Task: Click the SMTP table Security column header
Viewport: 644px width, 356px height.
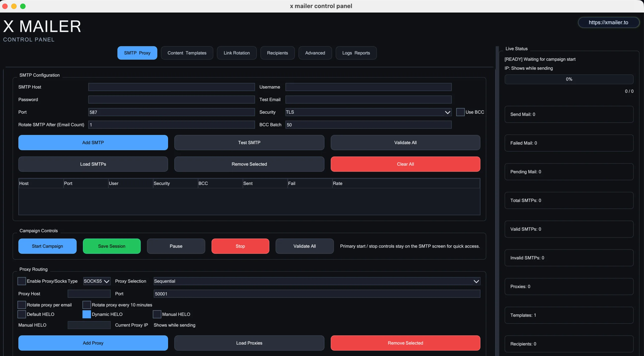Action: point(175,183)
